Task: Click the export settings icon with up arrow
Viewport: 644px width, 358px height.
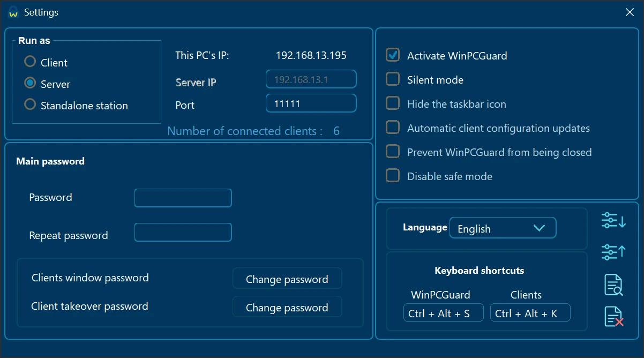Action: (x=613, y=252)
